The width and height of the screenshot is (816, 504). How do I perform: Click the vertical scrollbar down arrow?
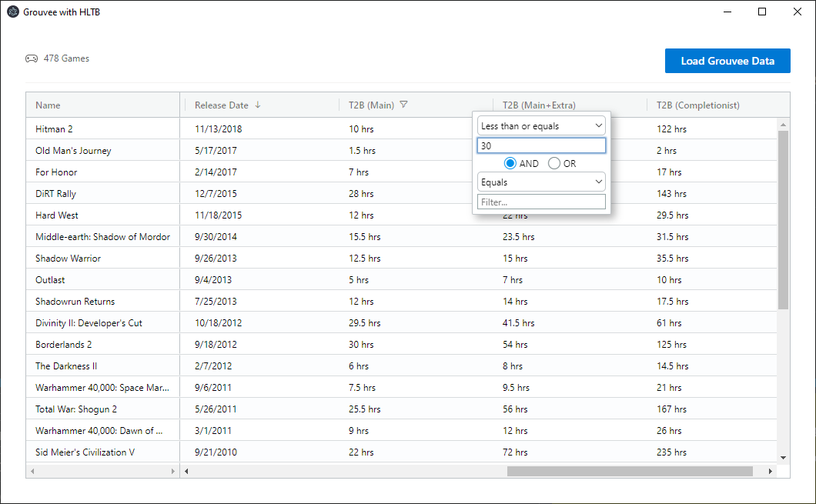[x=783, y=458]
